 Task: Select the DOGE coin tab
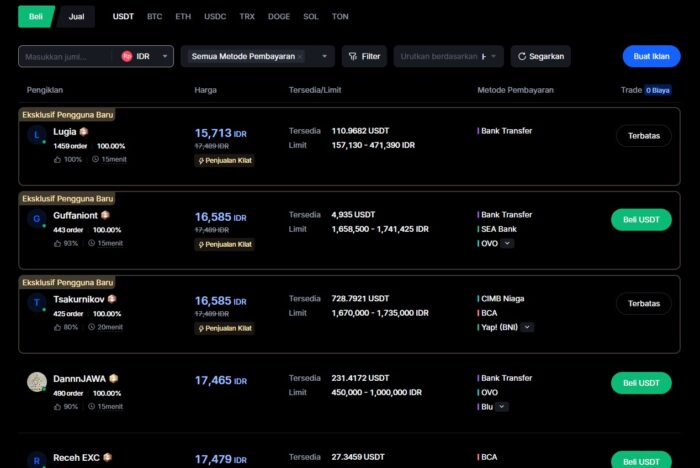click(x=279, y=17)
